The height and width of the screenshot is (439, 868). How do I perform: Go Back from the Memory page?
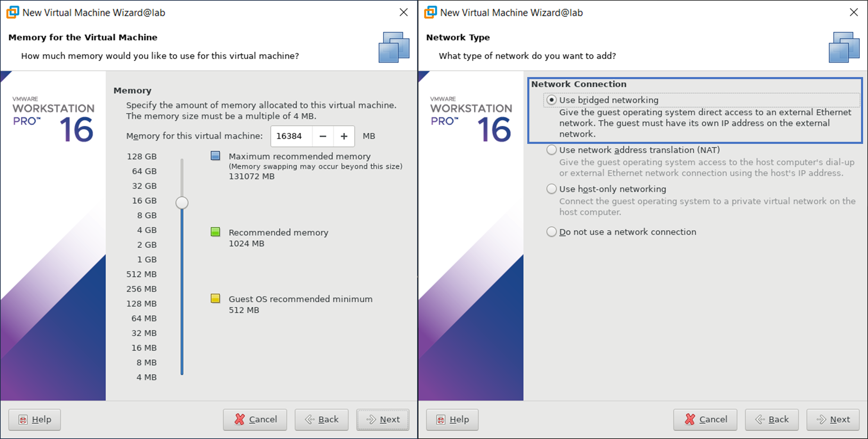pyautogui.click(x=322, y=419)
